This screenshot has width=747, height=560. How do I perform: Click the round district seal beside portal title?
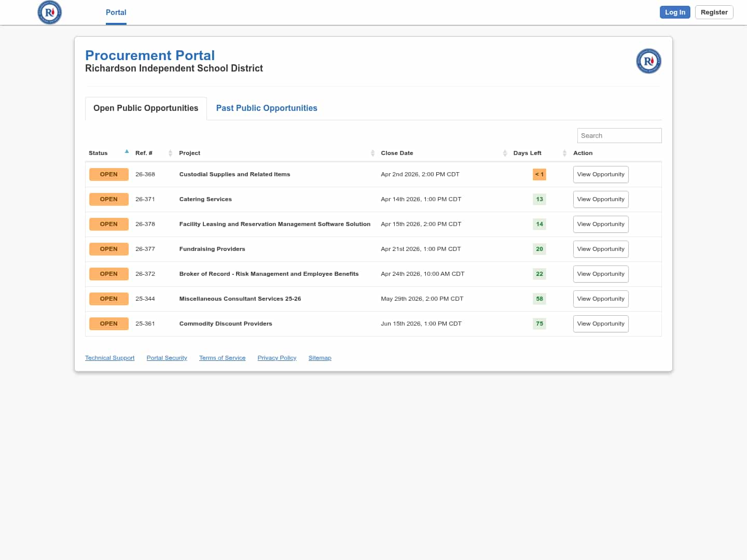[x=648, y=61]
